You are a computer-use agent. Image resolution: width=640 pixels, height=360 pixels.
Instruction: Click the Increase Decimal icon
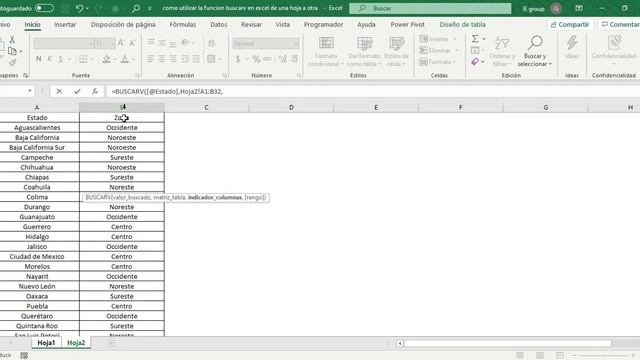pyautogui.click(x=283, y=59)
